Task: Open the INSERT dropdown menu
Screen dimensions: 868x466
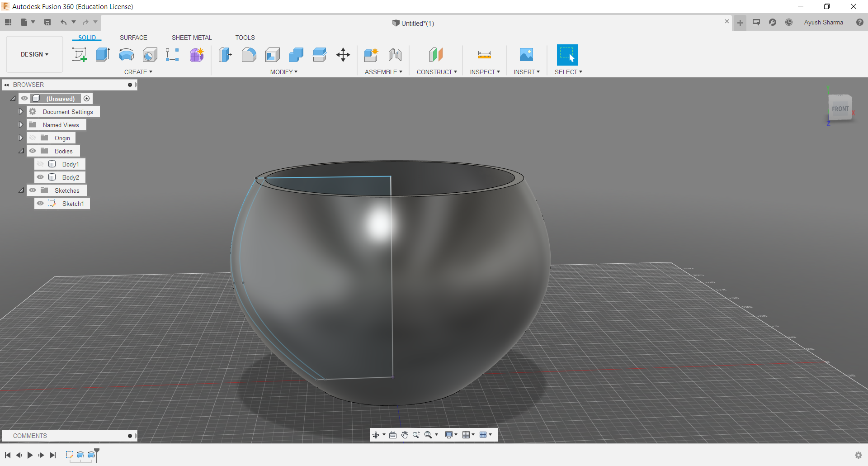Action: [x=527, y=72]
